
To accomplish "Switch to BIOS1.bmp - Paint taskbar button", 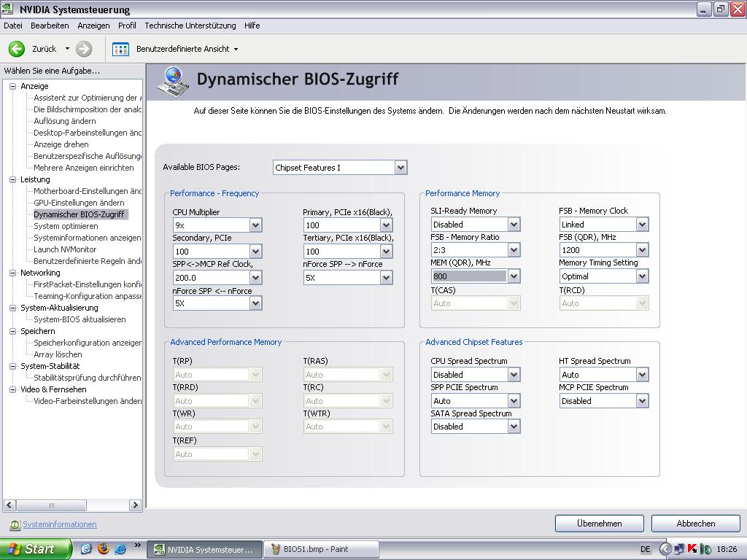I will (x=323, y=549).
